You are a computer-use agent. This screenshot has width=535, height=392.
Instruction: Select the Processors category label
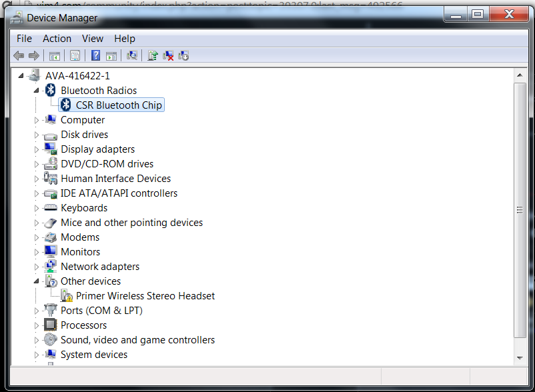click(x=83, y=325)
